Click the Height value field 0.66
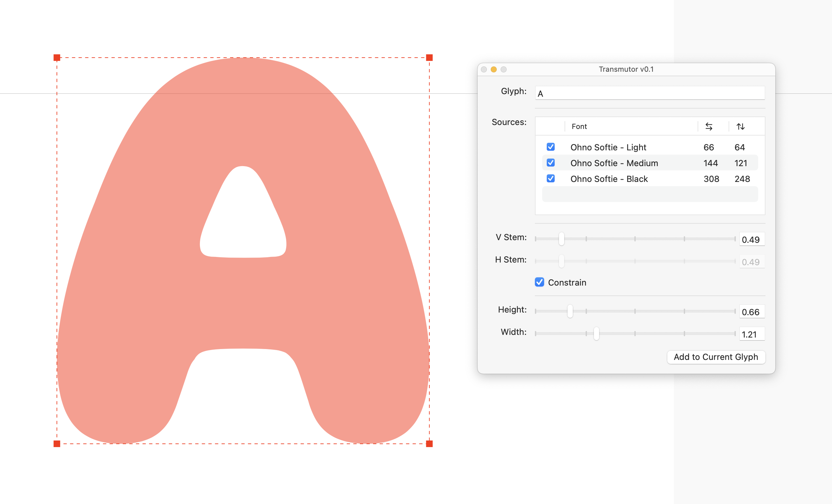832x504 pixels. (x=752, y=312)
